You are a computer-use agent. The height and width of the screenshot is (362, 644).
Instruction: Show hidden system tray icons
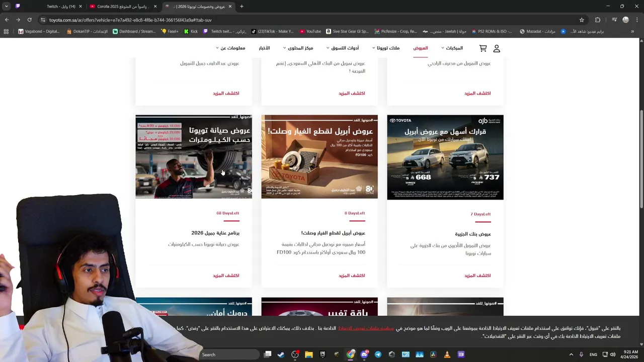(571, 354)
